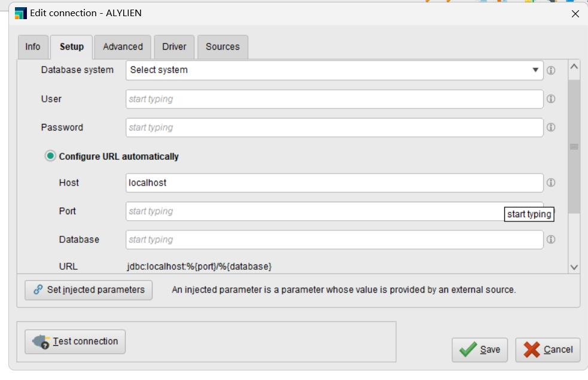Screen dimensions: 588x380
Task: Click info icon beside Database system
Action: [550, 70]
